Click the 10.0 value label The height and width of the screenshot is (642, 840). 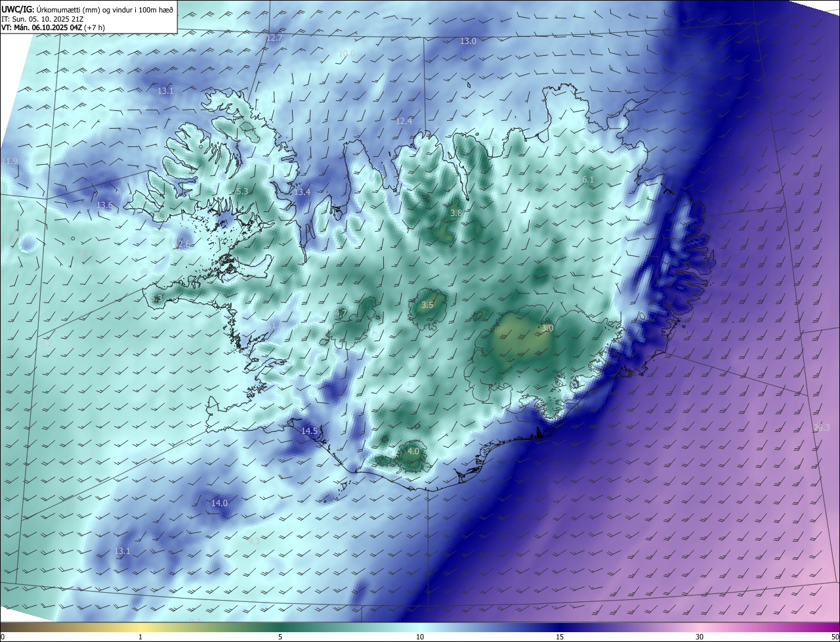click(346, 53)
